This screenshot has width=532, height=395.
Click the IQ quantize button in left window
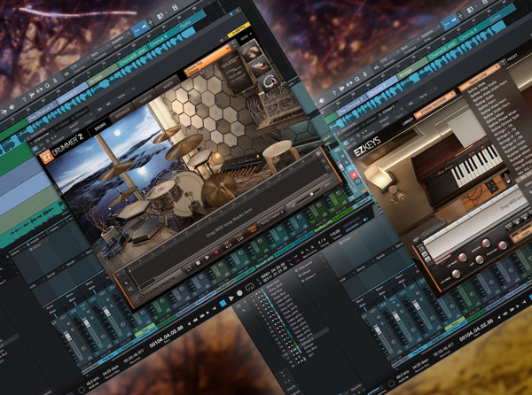[x=66, y=73]
